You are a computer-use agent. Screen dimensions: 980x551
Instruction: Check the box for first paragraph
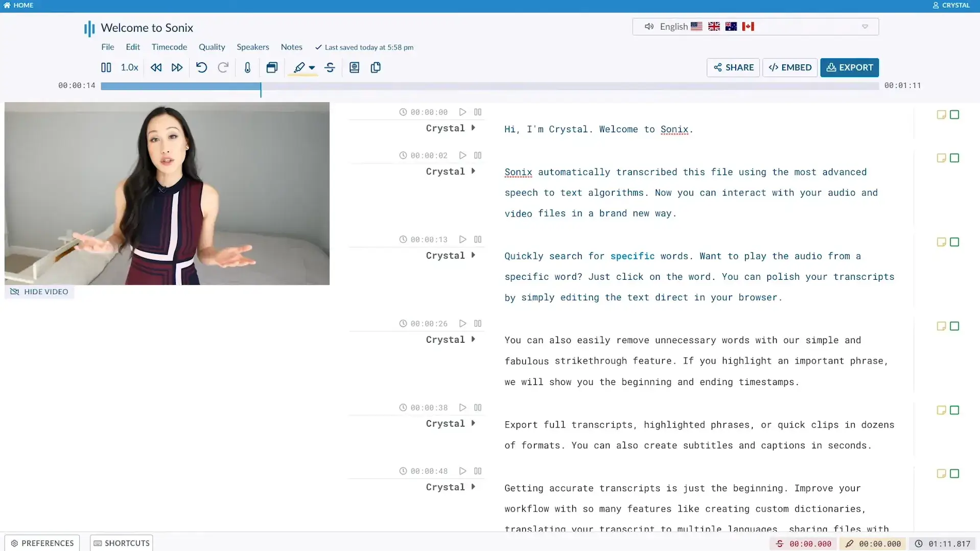click(954, 115)
